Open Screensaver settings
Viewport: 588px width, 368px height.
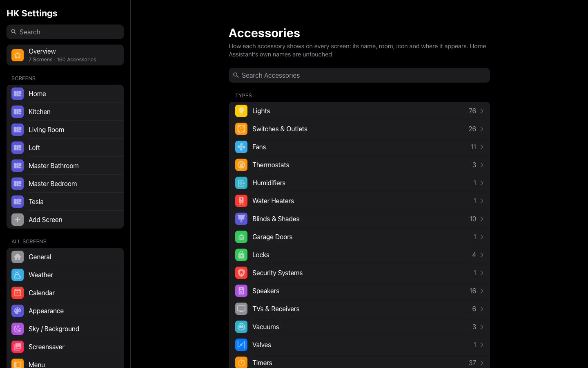pyautogui.click(x=65, y=347)
